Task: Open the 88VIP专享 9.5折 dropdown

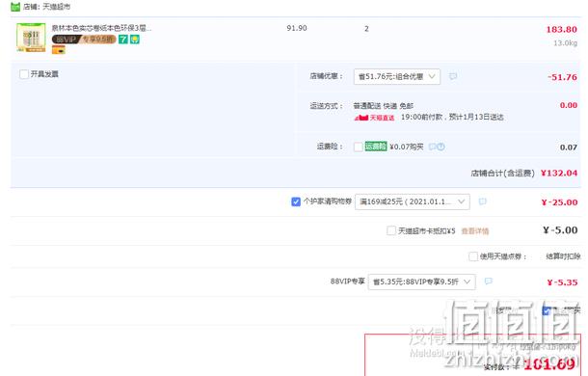Action: (x=422, y=282)
